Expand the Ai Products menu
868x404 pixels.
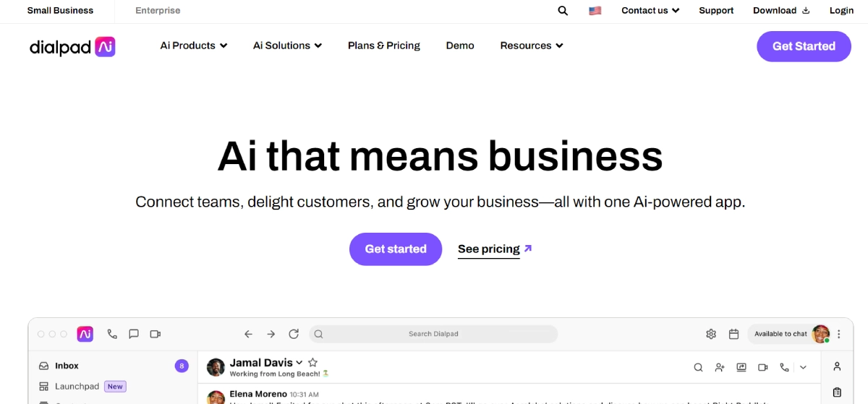click(x=194, y=46)
